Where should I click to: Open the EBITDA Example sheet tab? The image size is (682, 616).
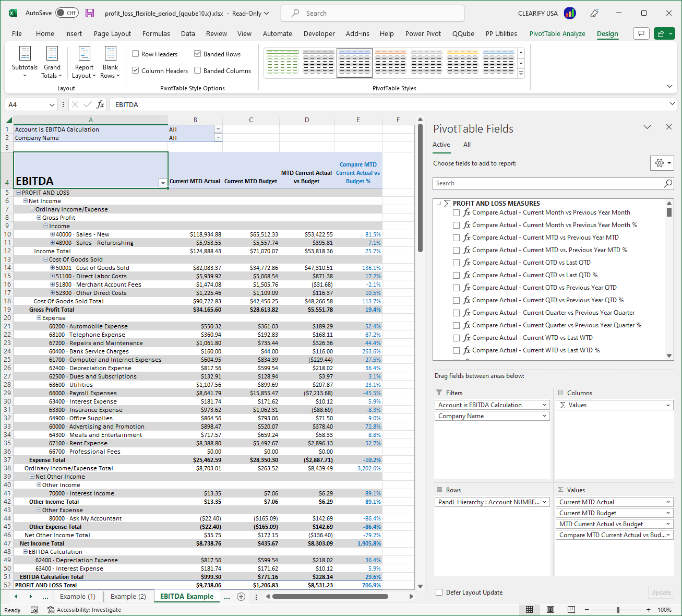tap(186, 596)
